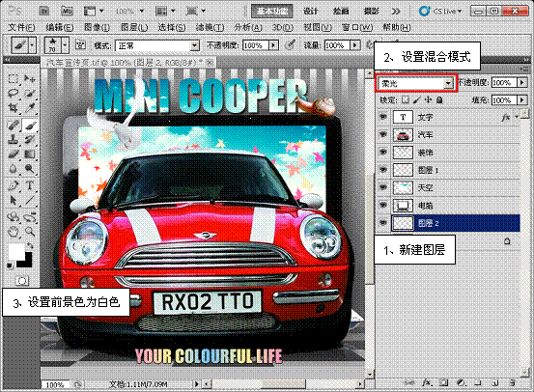Viewport: 534px width, 392px height.
Task: Select the Gradient tool
Action: (x=30, y=154)
